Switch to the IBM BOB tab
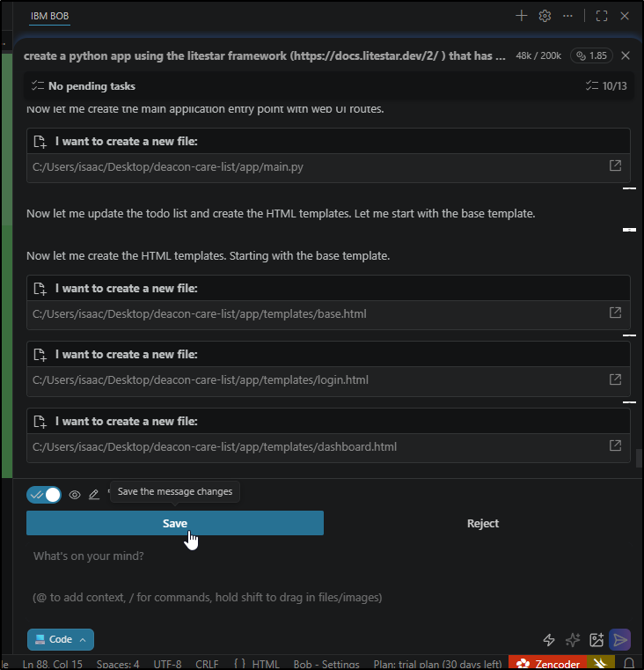This screenshot has height=670, width=644. pos(49,16)
